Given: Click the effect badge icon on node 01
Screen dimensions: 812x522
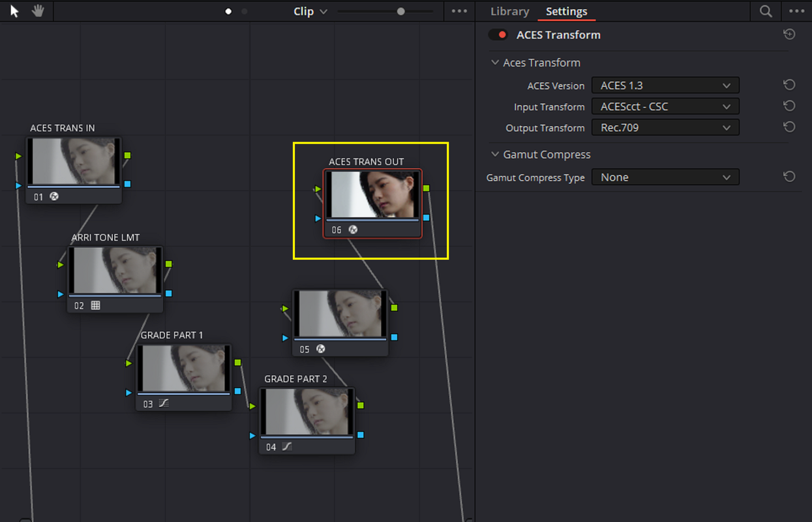Looking at the screenshot, I should 54,196.
